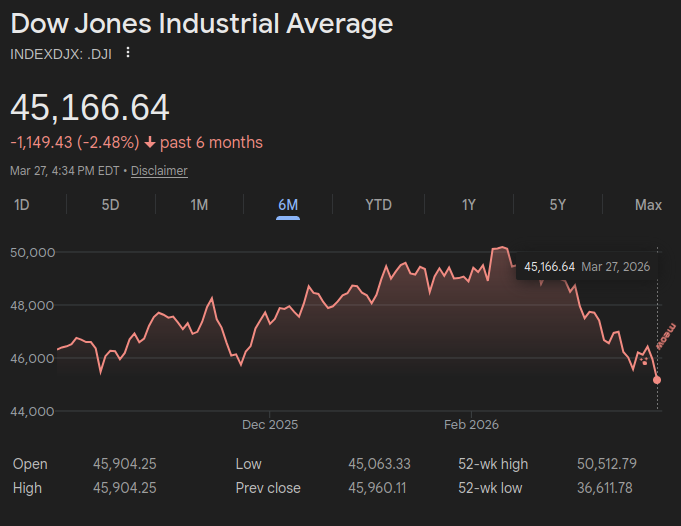Click the small paw mark under chart line
Image resolution: width=681 pixels, height=526 pixels.
click(644, 360)
